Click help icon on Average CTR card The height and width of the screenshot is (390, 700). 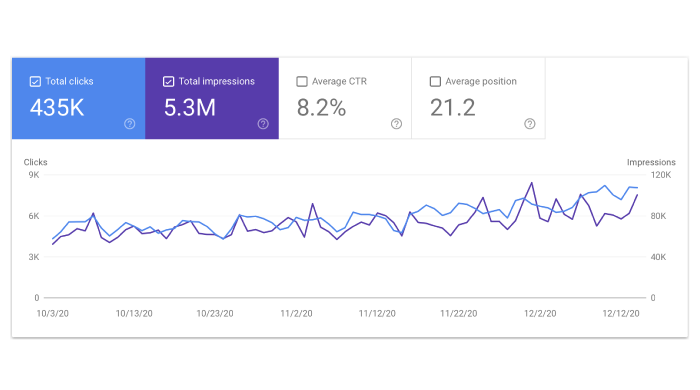(396, 124)
